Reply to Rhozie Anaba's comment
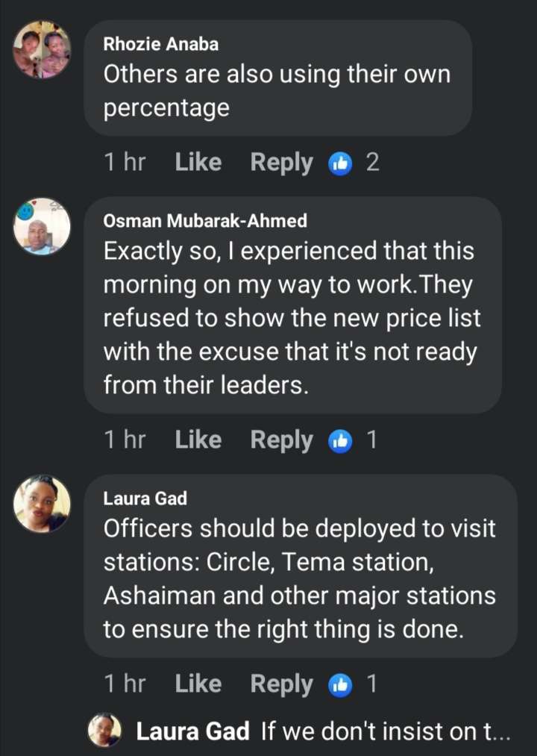This screenshot has height=756, width=537. tap(281, 163)
